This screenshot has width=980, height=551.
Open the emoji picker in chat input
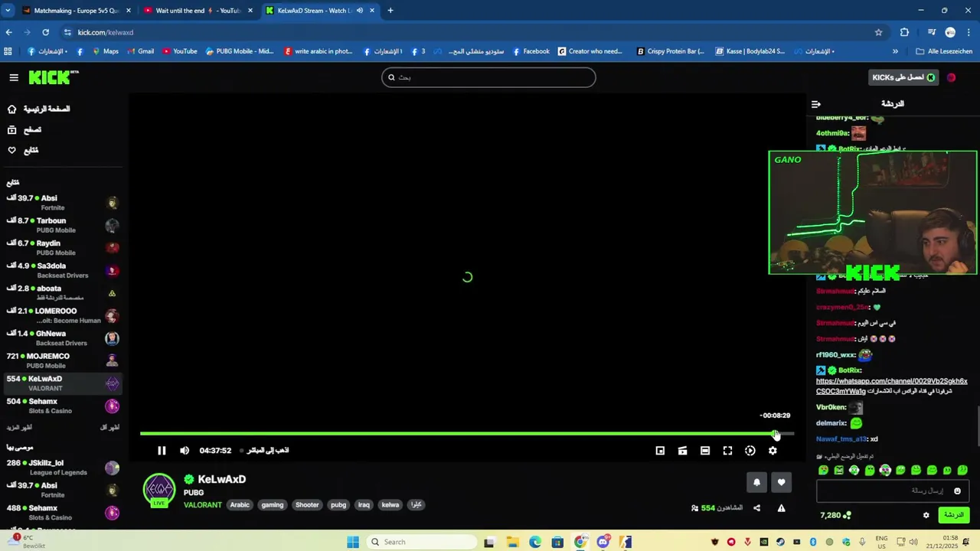coord(957,491)
